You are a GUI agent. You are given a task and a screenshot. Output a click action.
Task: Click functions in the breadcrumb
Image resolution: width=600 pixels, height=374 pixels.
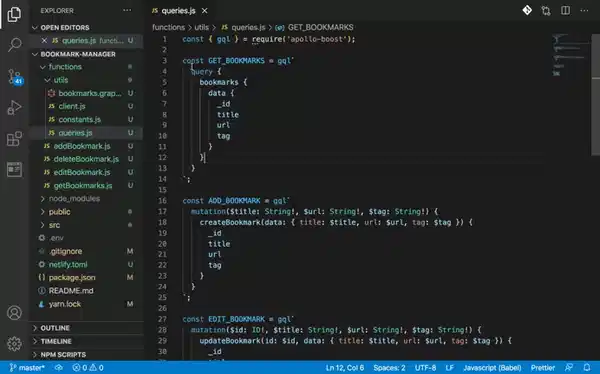click(168, 27)
